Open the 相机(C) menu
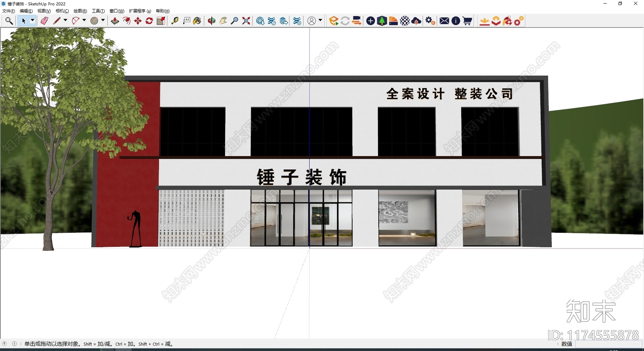 62,11
